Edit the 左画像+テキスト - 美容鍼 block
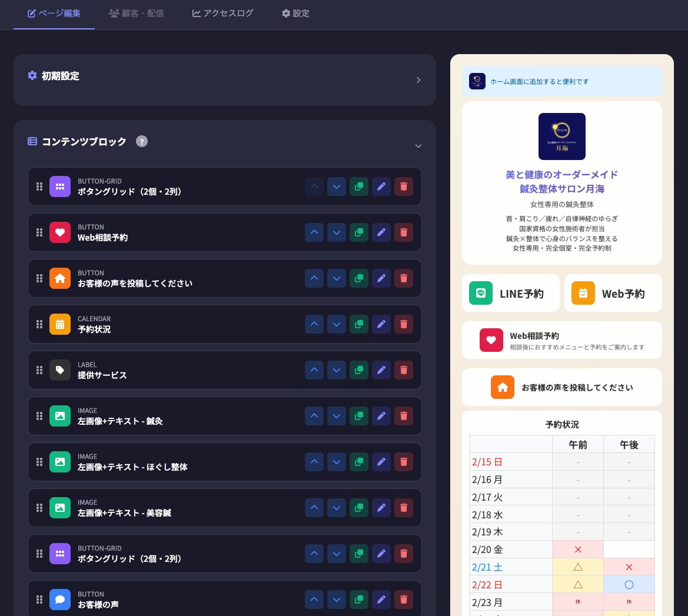 [x=381, y=508]
